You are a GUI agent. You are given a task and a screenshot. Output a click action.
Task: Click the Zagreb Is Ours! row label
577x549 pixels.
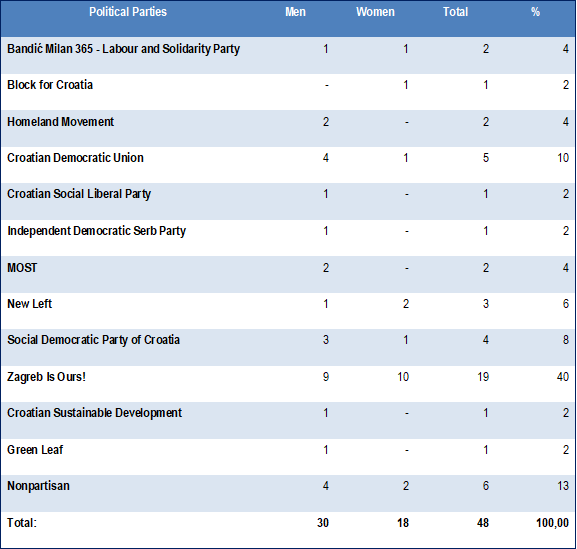click(46, 377)
